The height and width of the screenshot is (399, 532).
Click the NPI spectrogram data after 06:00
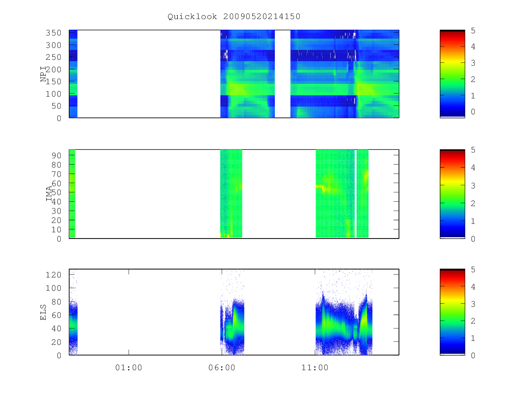click(x=247, y=74)
